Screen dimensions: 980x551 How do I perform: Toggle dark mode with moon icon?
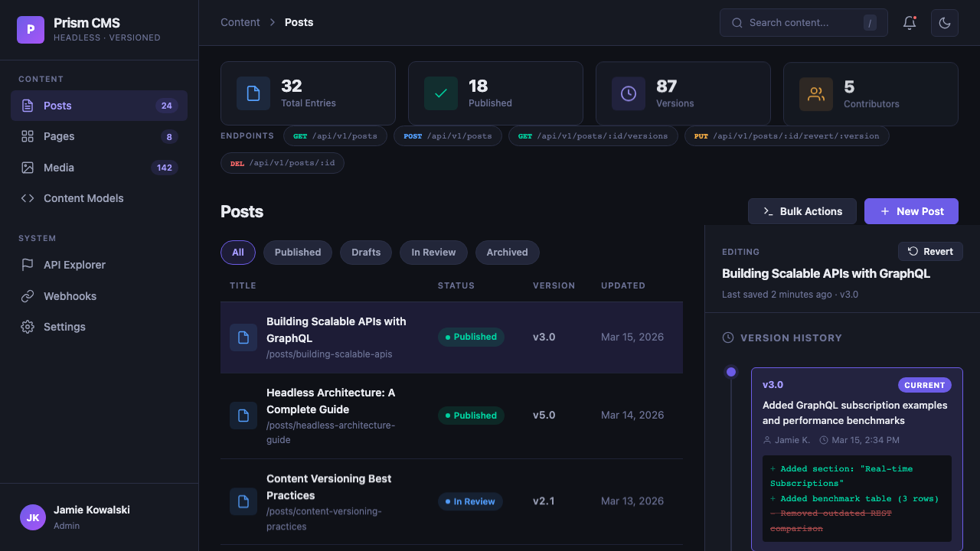(x=945, y=23)
